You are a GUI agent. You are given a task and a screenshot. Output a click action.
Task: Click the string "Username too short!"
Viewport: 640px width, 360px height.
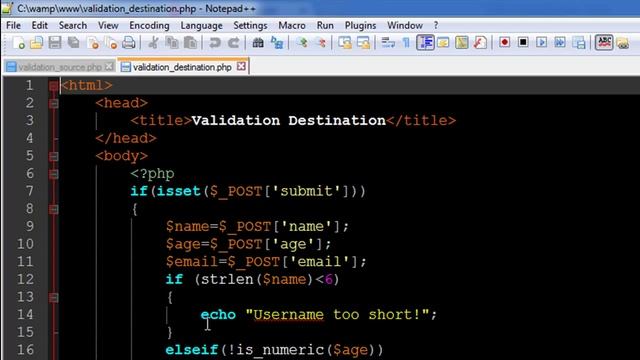tap(337, 315)
